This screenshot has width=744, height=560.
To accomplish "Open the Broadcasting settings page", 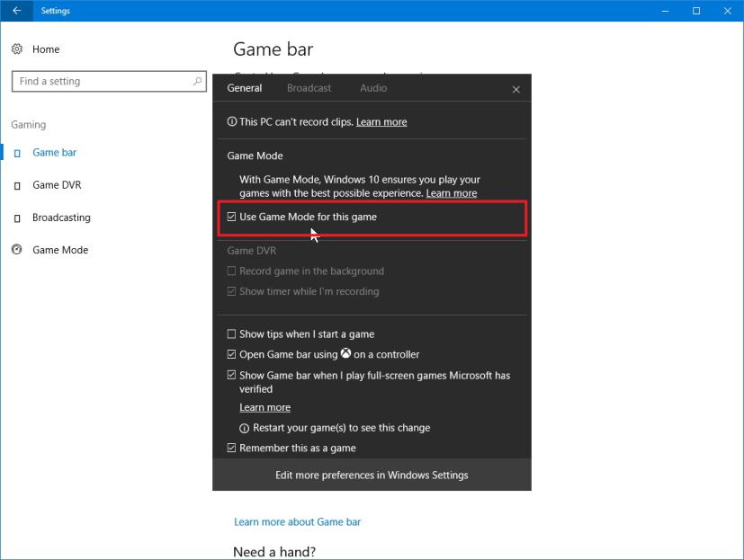I will pos(61,218).
